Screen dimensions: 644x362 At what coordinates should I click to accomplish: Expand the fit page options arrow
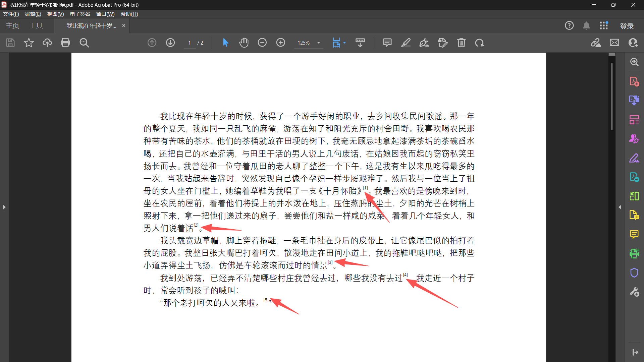[344, 43]
